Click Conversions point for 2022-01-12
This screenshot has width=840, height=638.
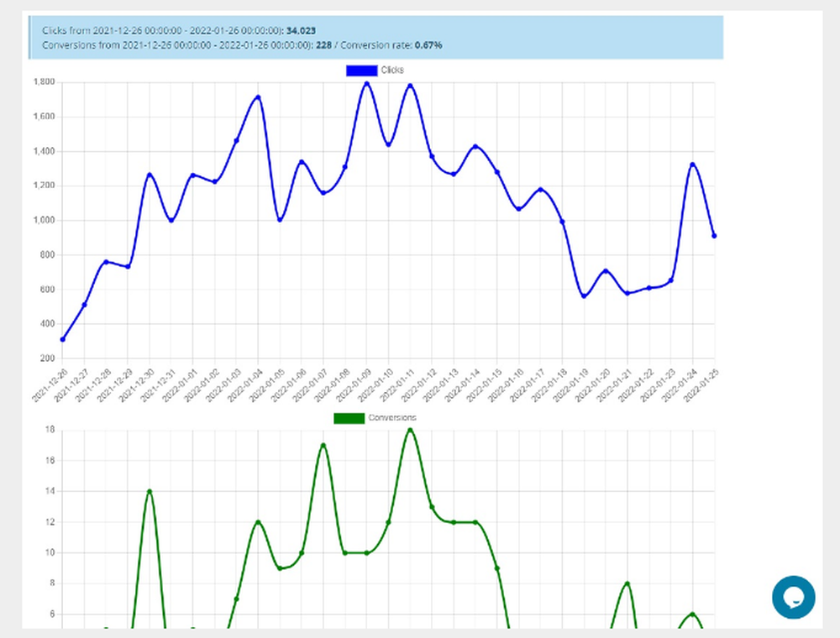pyautogui.click(x=432, y=507)
